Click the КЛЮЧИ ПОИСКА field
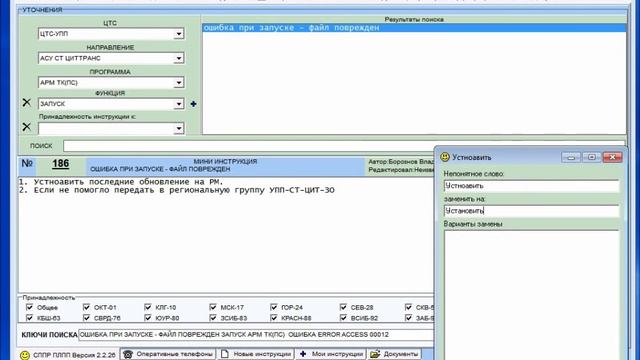 click(256, 335)
